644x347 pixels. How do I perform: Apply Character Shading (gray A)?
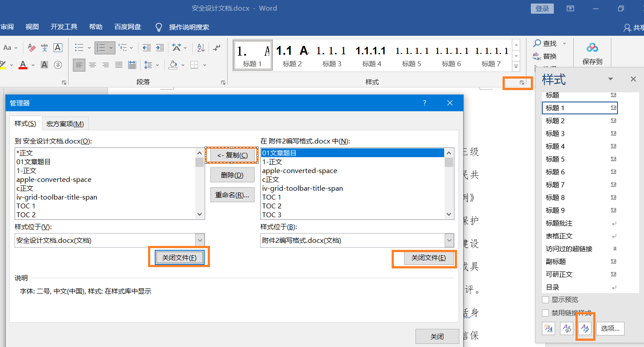tap(44, 65)
